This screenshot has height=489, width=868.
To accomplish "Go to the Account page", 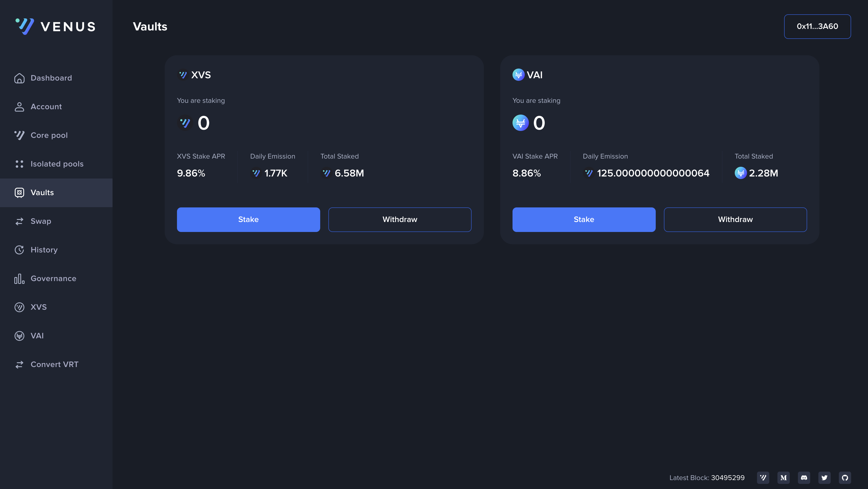I will 46,106.
